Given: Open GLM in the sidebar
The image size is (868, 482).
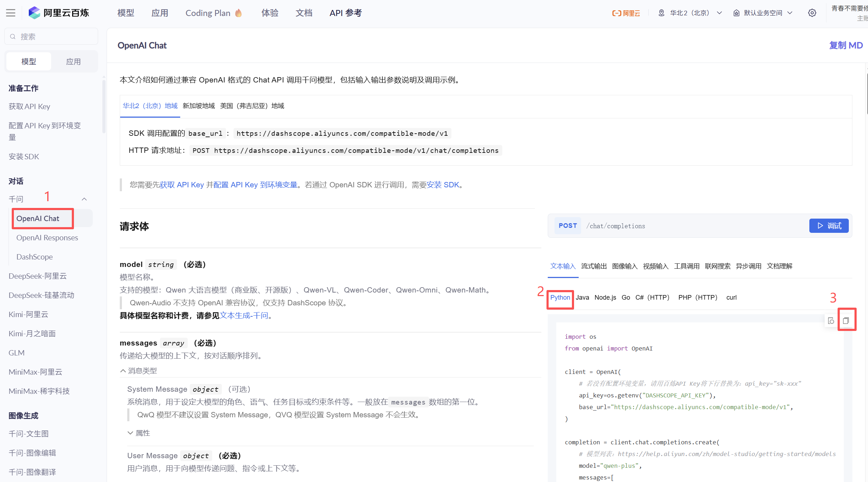Looking at the screenshot, I should pyautogui.click(x=17, y=353).
